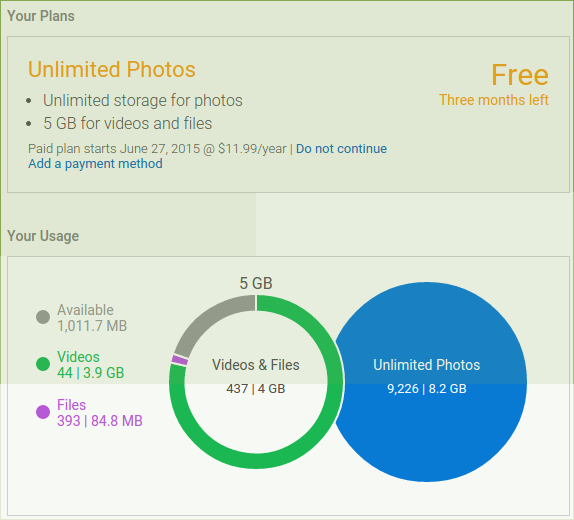
Task: Select the Available 1,011.7 MB label
Action: tap(92, 318)
